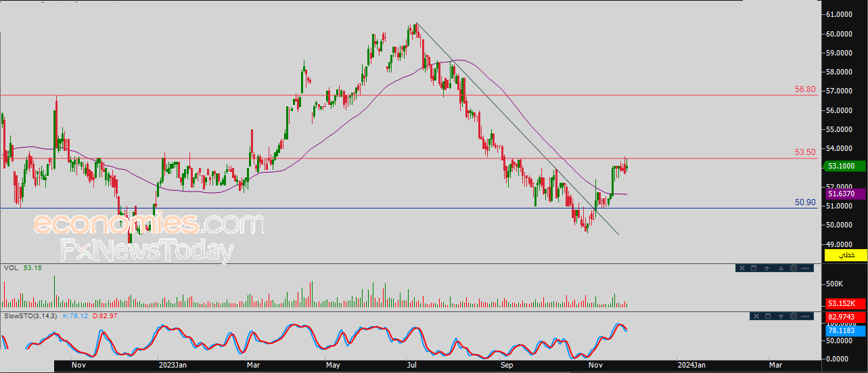Move the SlowSTO panel up
Viewport: 868px width, 373px height.
781,316
